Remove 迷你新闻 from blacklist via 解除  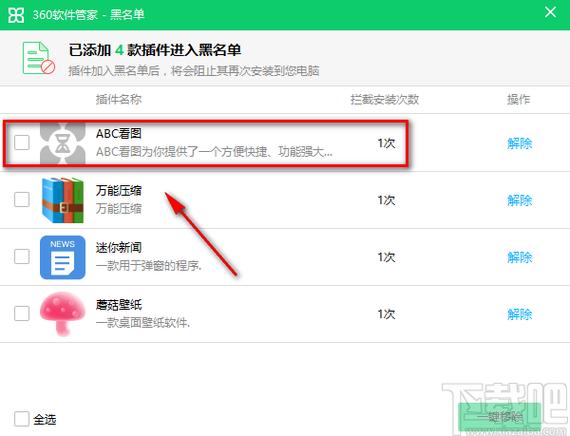pos(519,257)
